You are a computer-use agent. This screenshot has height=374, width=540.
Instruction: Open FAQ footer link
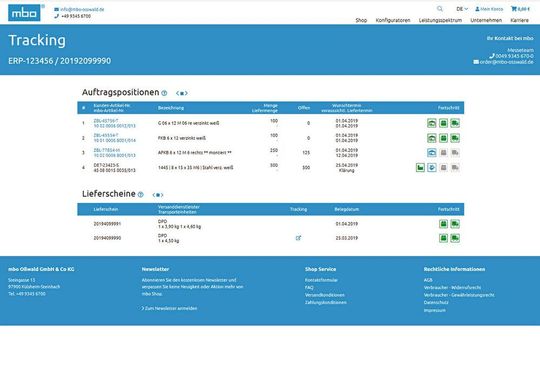[x=309, y=288]
